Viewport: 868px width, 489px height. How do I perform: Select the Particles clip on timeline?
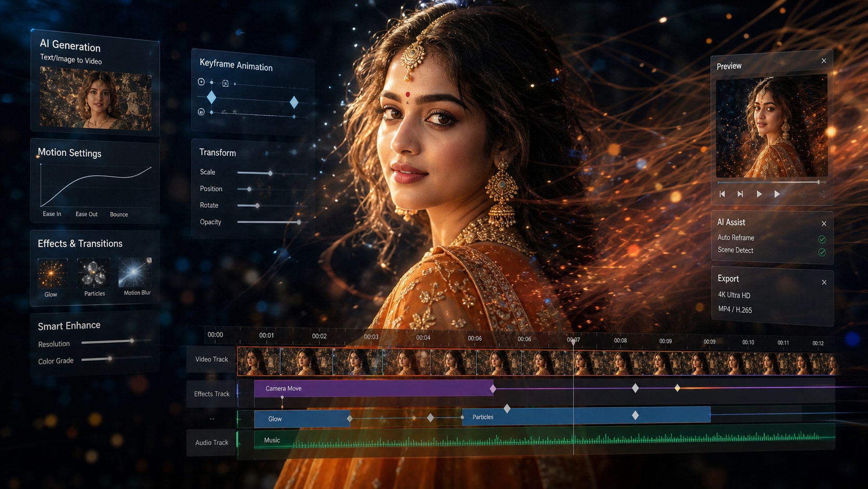[x=586, y=415]
